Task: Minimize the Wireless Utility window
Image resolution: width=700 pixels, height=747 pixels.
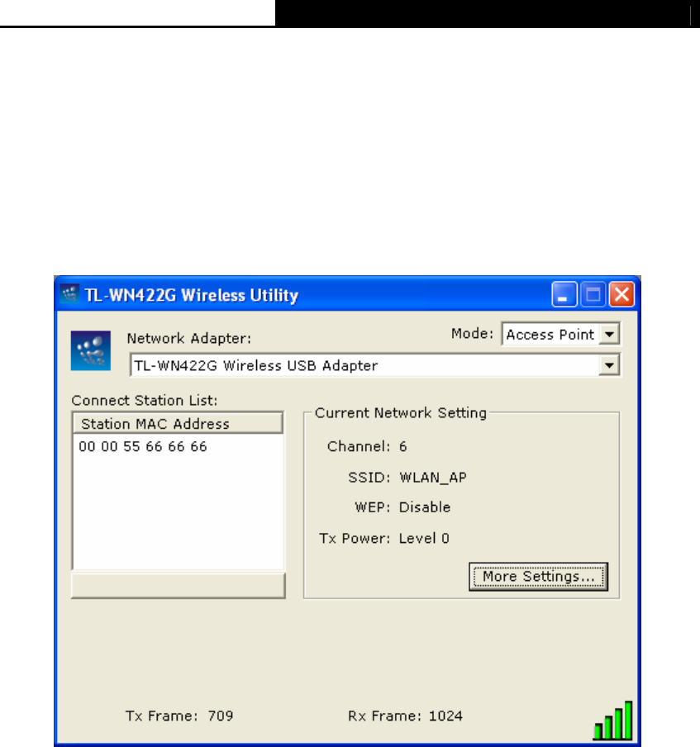Action: click(x=564, y=294)
